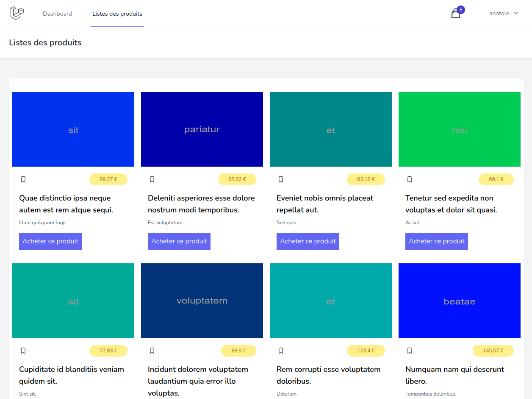Click the bookmark icon on the 'ad' product

(x=23, y=351)
